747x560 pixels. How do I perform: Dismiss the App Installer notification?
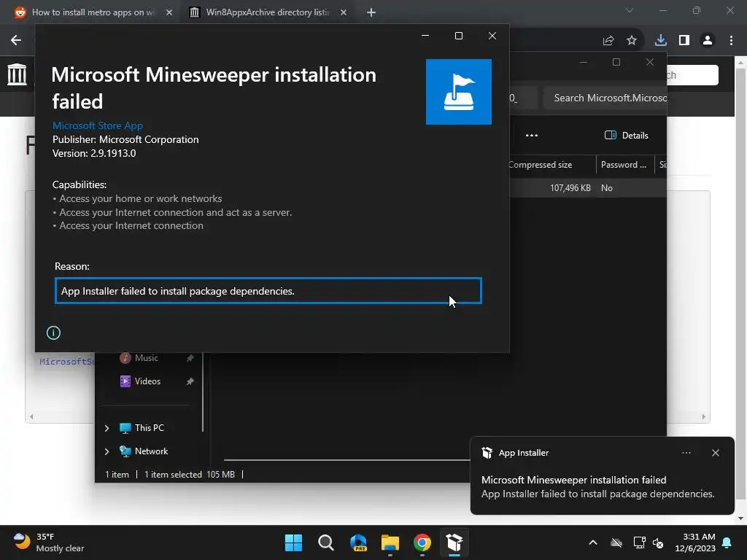(x=715, y=453)
